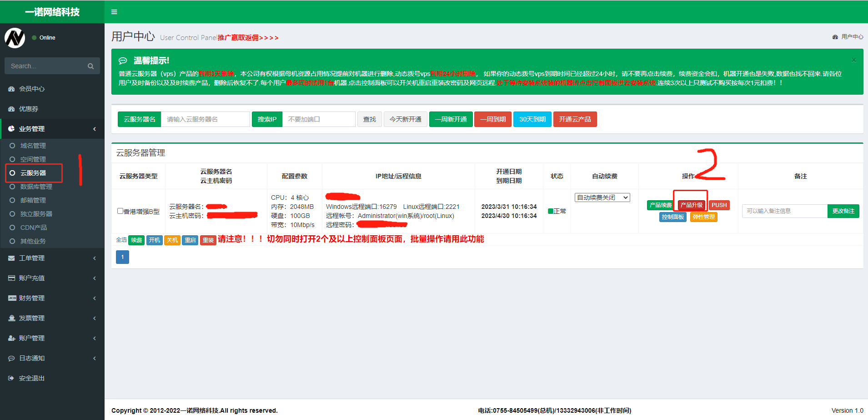Screen dimensions: 868x420
Task: Click the 用户中心 breadcrumb at top right
Action: [x=852, y=37]
